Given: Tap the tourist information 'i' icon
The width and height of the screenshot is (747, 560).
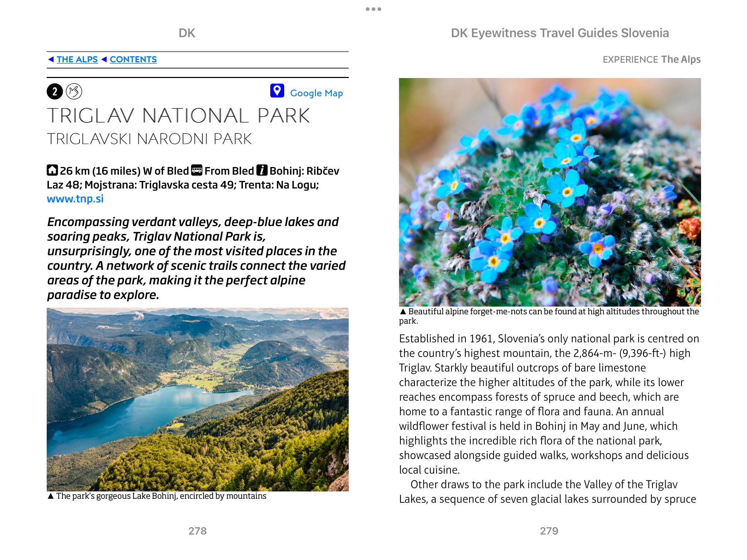Looking at the screenshot, I should pos(262,170).
